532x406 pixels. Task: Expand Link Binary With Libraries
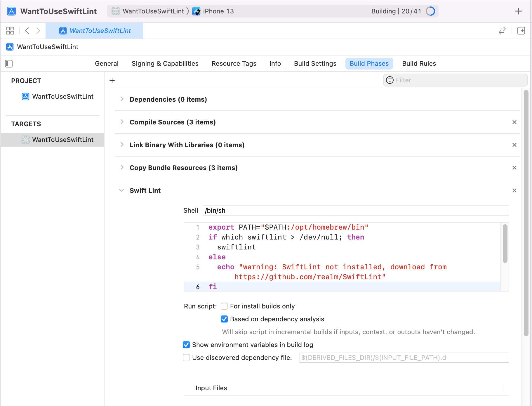coord(122,145)
